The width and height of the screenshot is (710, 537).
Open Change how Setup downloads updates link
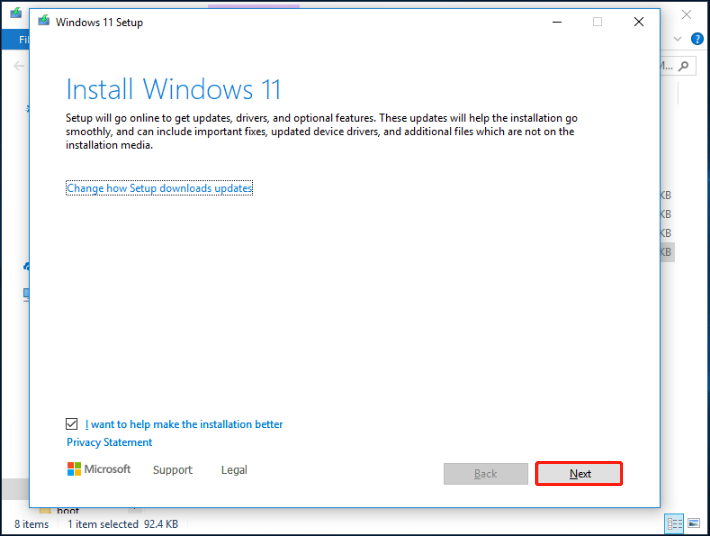[159, 188]
